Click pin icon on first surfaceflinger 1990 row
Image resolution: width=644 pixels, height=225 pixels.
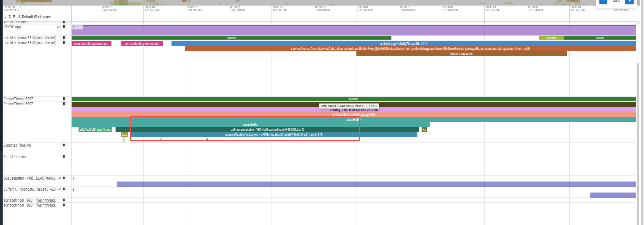click(x=64, y=200)
